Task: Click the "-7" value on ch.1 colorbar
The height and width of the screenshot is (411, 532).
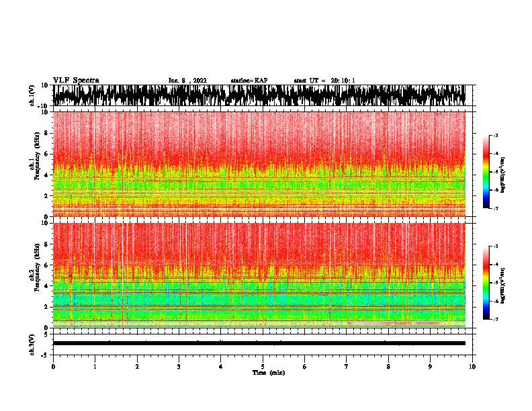Action: [x=495, y=208]
